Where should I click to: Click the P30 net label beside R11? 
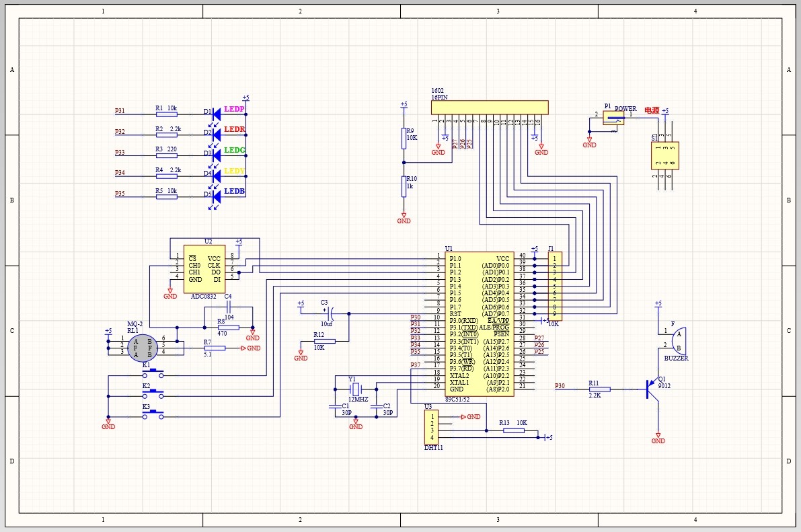coord(560,386)
